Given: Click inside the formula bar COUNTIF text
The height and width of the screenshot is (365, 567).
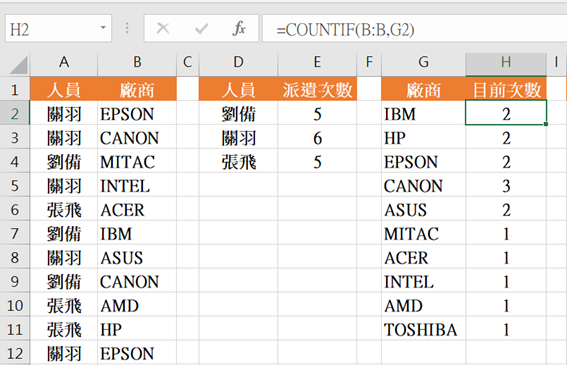Looking at the screenshot, I should pyautogui.click(x=345, y=29).
